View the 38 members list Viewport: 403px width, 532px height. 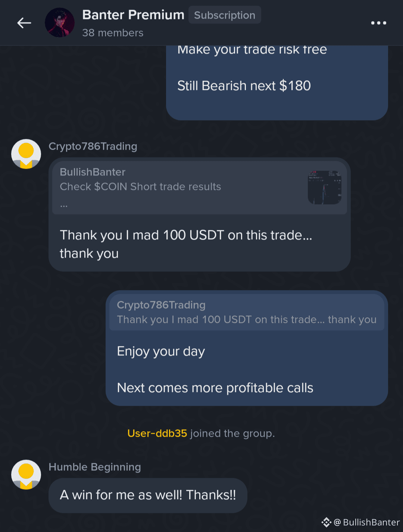[113, 33]
